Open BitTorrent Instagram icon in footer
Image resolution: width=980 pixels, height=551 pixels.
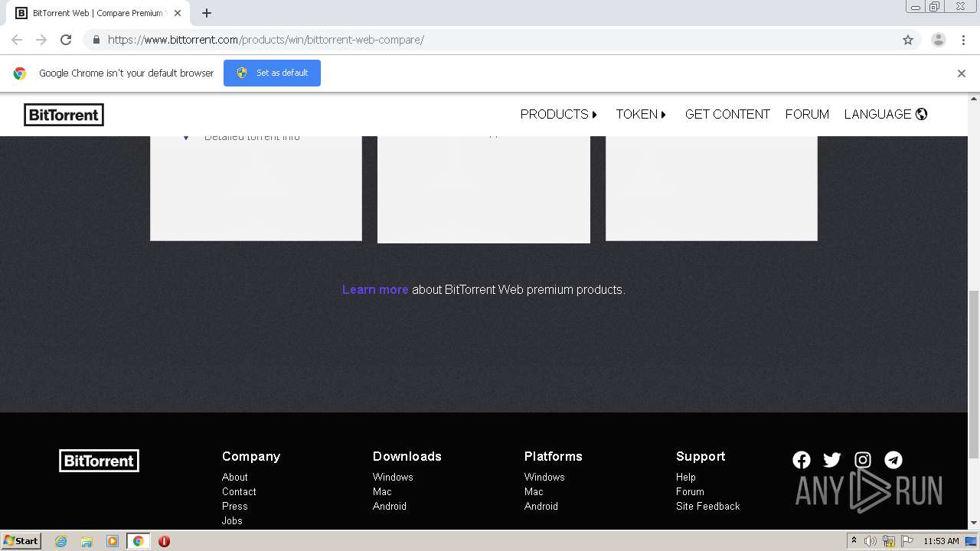point(863,460)
